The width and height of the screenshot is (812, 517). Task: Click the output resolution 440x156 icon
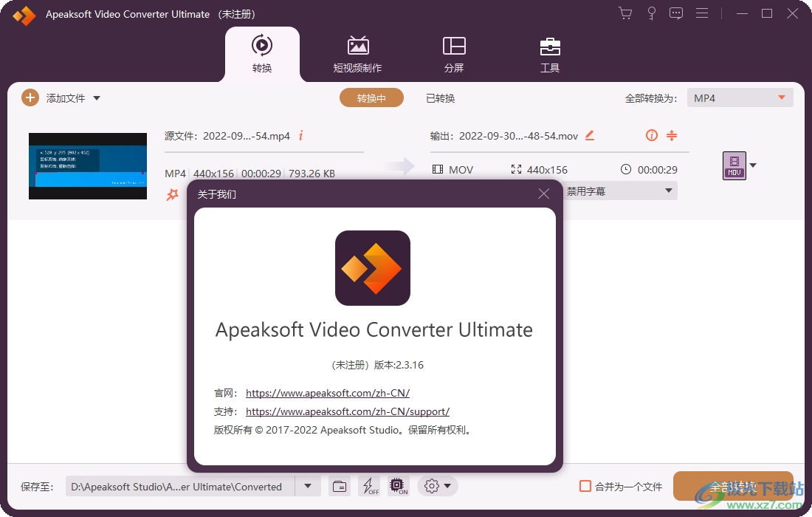pyautogui.click(x=516, y=169)
